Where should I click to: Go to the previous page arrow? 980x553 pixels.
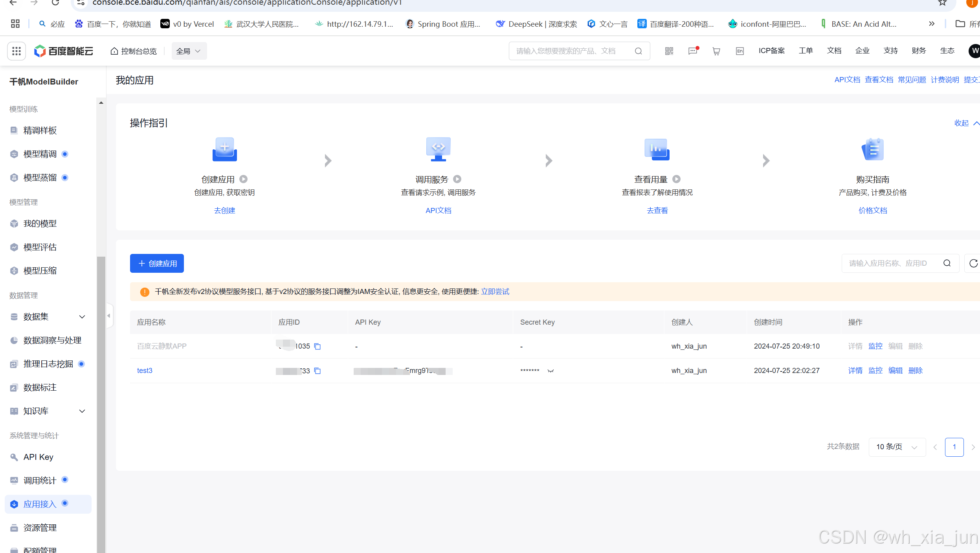[935, 447]
